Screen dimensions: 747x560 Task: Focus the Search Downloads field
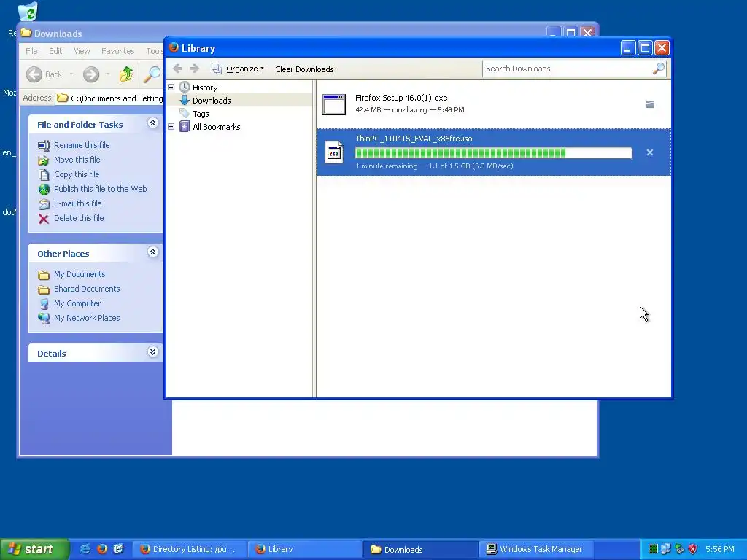click(567, 69)
